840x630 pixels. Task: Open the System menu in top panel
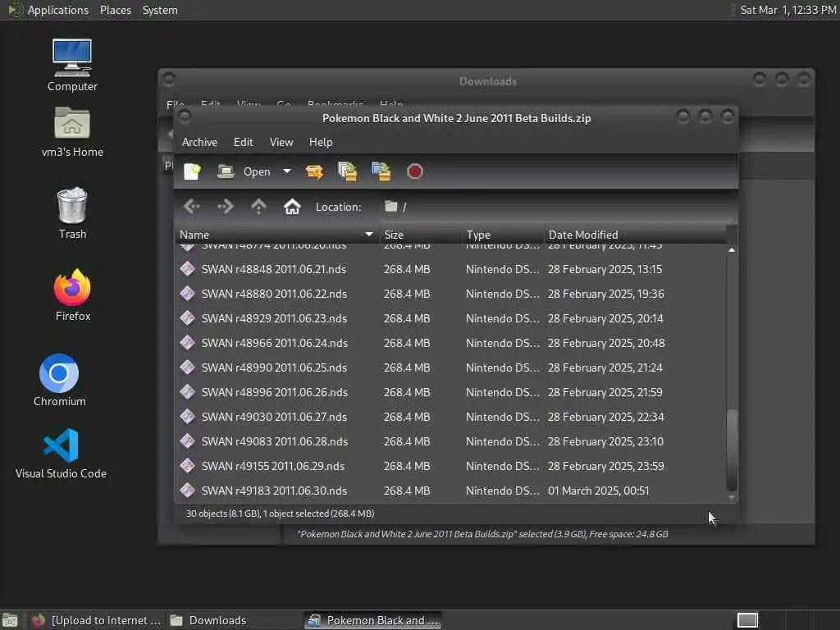[160, 10]
